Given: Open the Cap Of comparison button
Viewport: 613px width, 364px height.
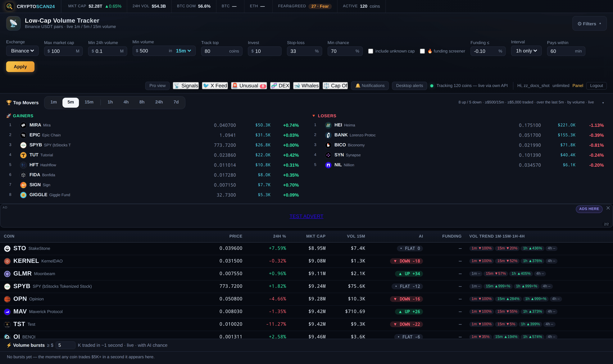Looking at the screenshot, I should [x=335, y=86].
